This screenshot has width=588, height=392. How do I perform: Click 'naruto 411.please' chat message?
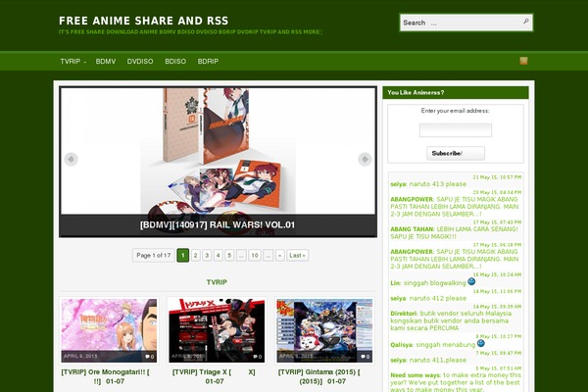(x=438, y=360)
